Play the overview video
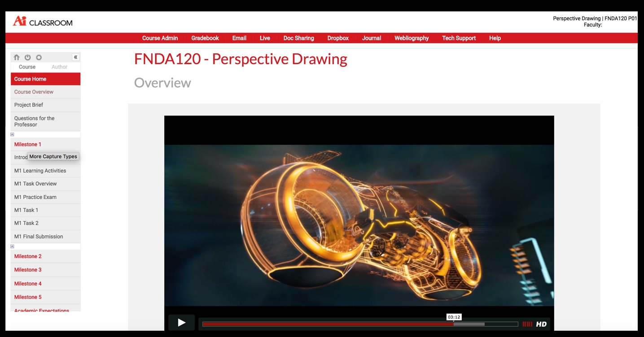Image resolution: width=644 pixels, height=337 pixels. (181, 323)
